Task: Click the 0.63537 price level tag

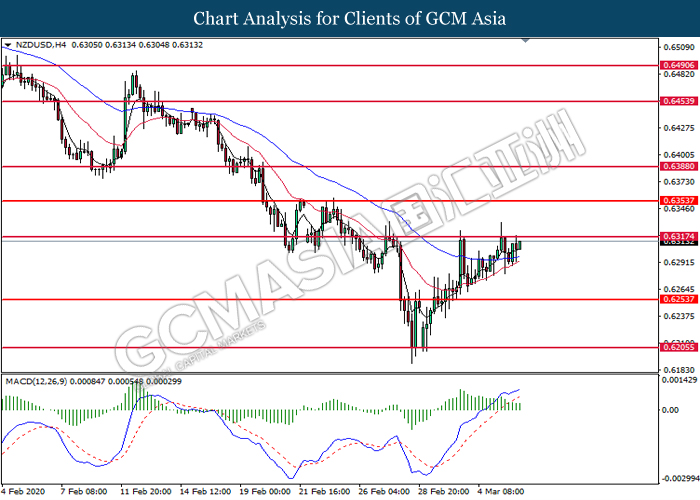Action: 679,200
